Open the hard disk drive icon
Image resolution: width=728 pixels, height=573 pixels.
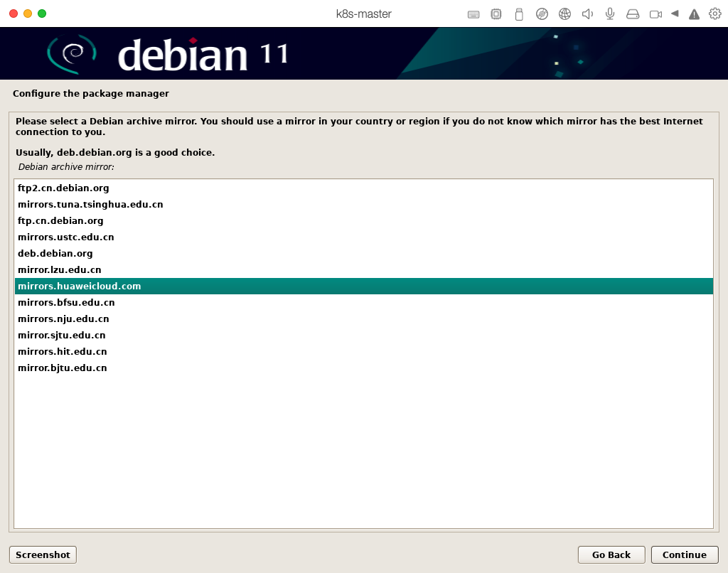(x=633, y=14)
